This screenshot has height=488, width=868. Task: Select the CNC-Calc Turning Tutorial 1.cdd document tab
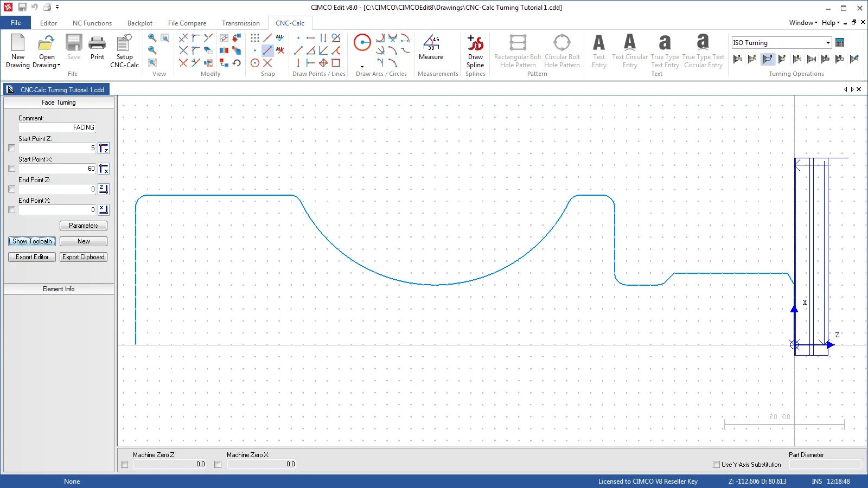(x=56, y=89)
